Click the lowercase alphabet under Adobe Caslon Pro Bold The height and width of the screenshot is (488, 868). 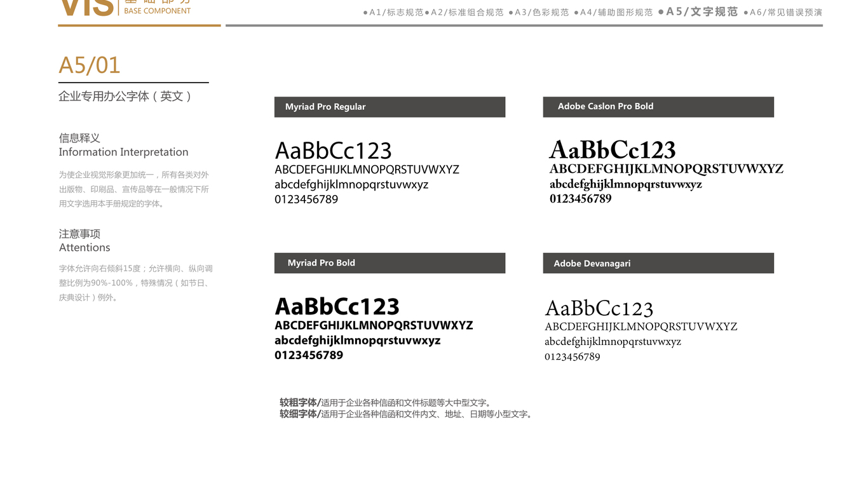626,184
